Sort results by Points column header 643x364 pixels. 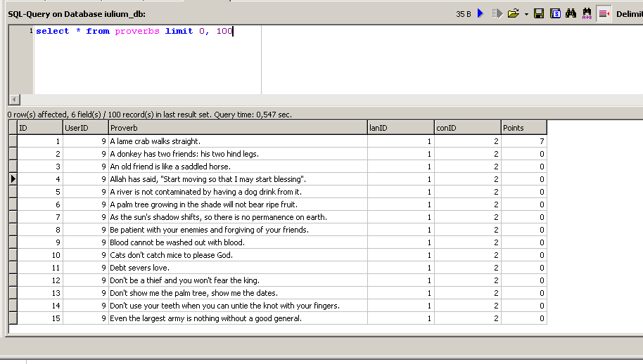pos(523,128)
